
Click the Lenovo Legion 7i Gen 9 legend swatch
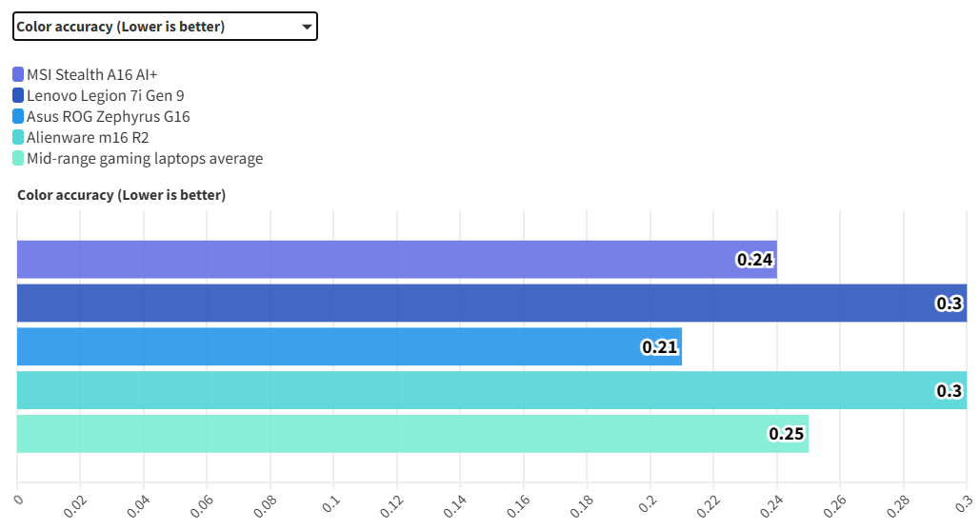coord(18,95)
